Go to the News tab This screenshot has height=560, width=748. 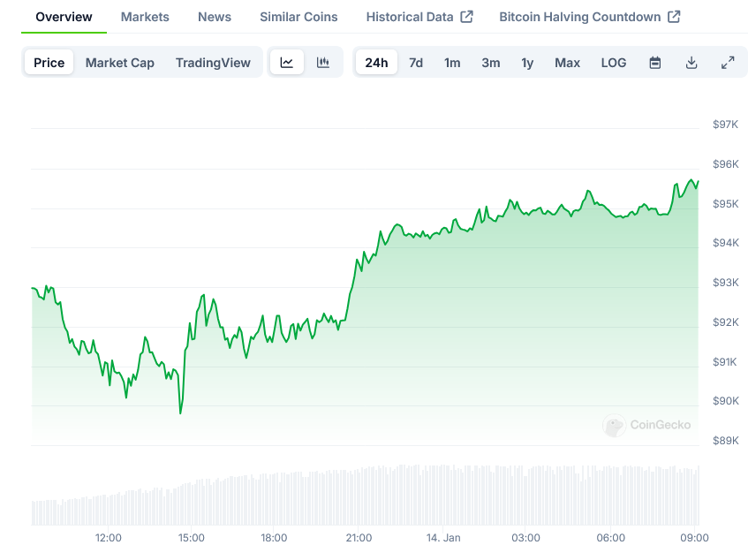tap(215, 17)
